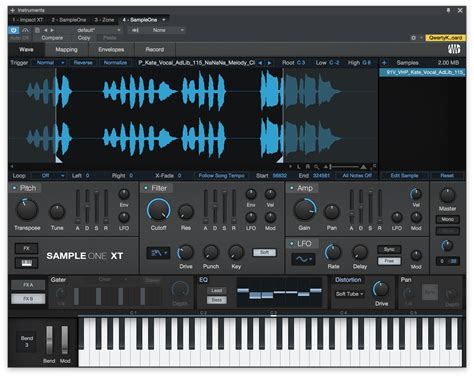
Task: Show the FX section button
Action: 27,249
